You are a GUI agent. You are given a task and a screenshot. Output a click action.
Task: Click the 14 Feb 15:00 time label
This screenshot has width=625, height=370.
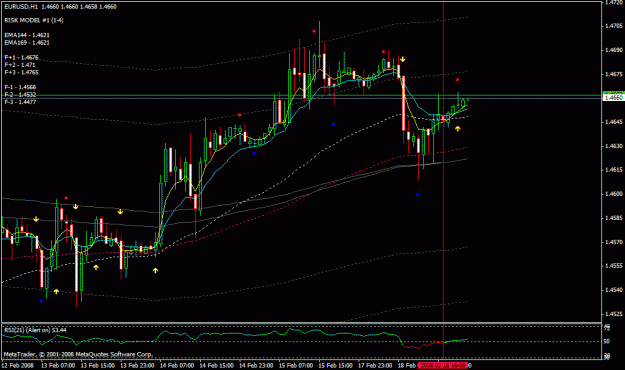216,366
